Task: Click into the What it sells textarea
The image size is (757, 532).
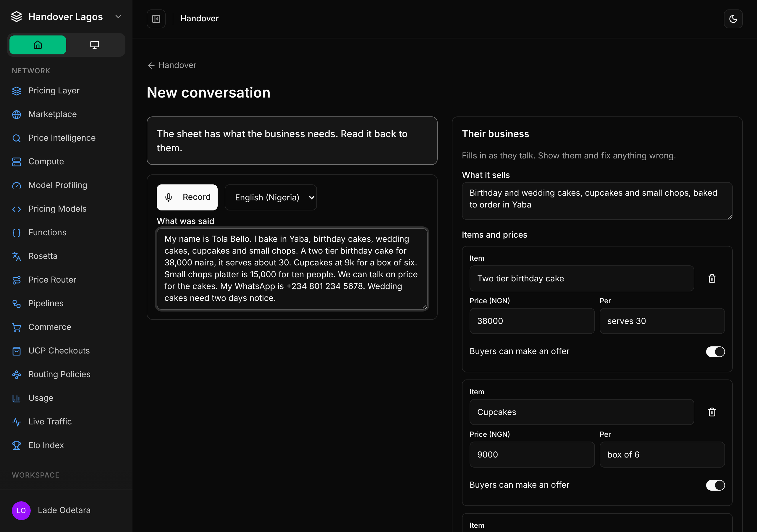Action: (x=597, y=201)
